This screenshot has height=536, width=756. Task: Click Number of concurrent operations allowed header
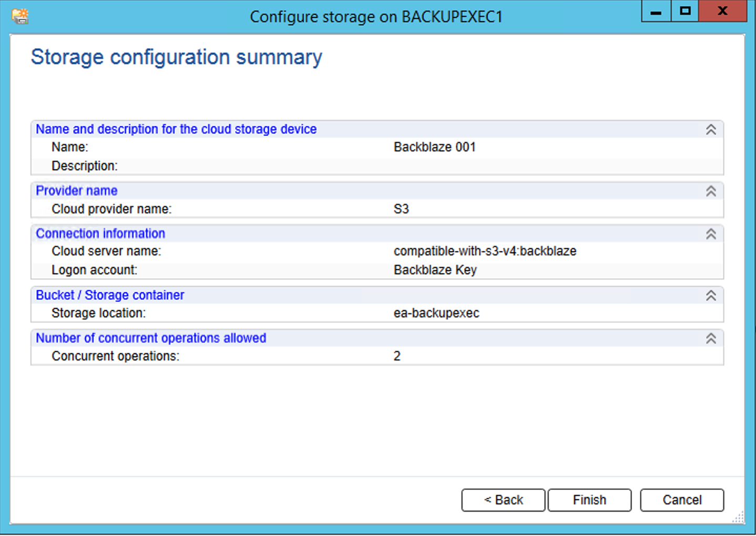[151, 338]
